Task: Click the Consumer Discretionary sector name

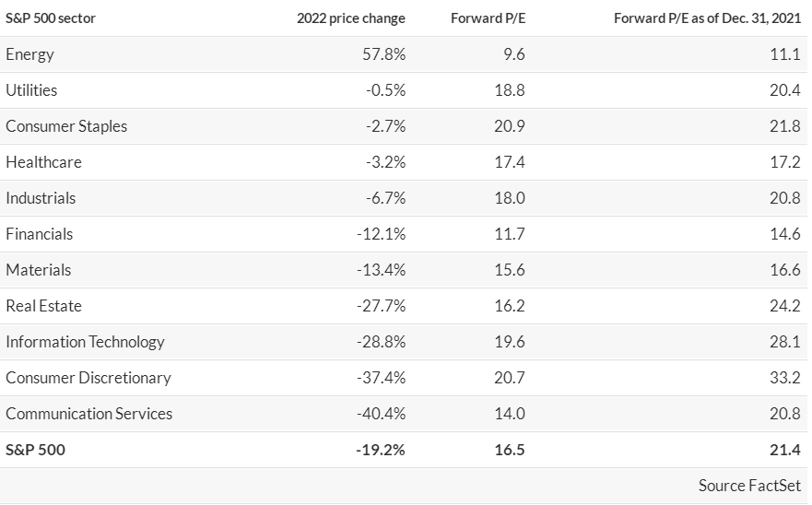Action: (88, 378)
